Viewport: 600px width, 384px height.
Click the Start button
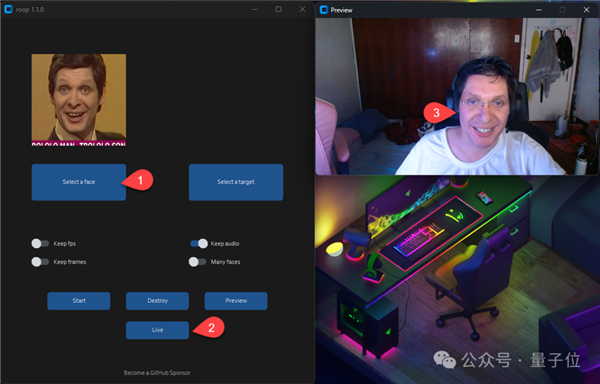pyautogui.click(x=79, y=301)
